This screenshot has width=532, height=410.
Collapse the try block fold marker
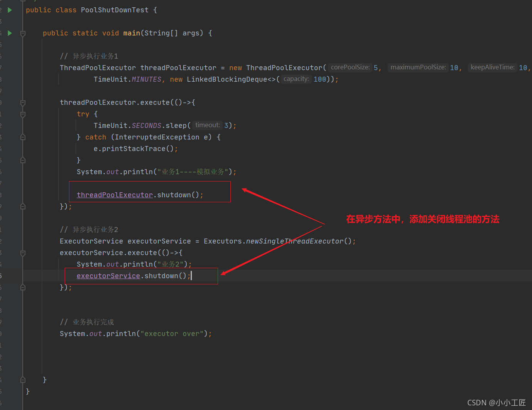coord(23,114)
